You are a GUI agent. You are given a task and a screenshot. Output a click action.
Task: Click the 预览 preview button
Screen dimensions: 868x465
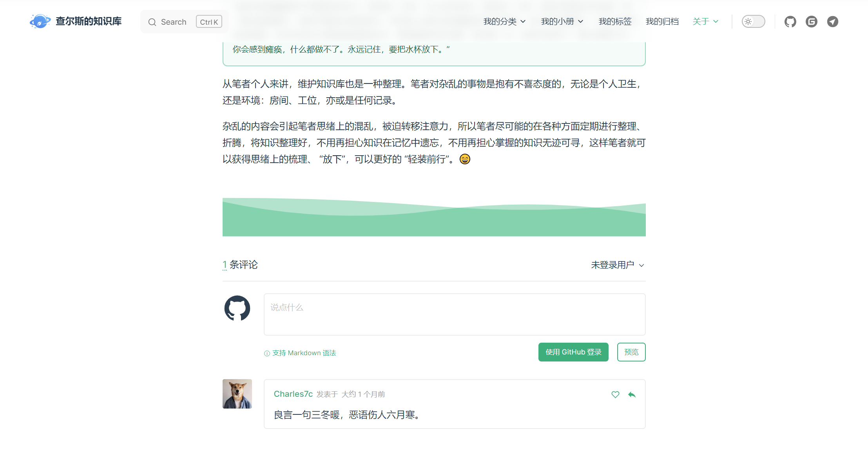coord(631,352)
